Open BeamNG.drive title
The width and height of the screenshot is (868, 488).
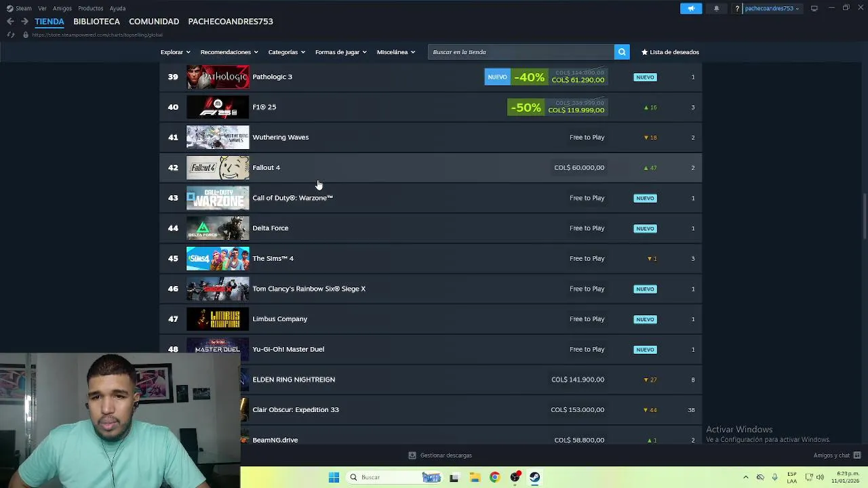pos(275,440)
